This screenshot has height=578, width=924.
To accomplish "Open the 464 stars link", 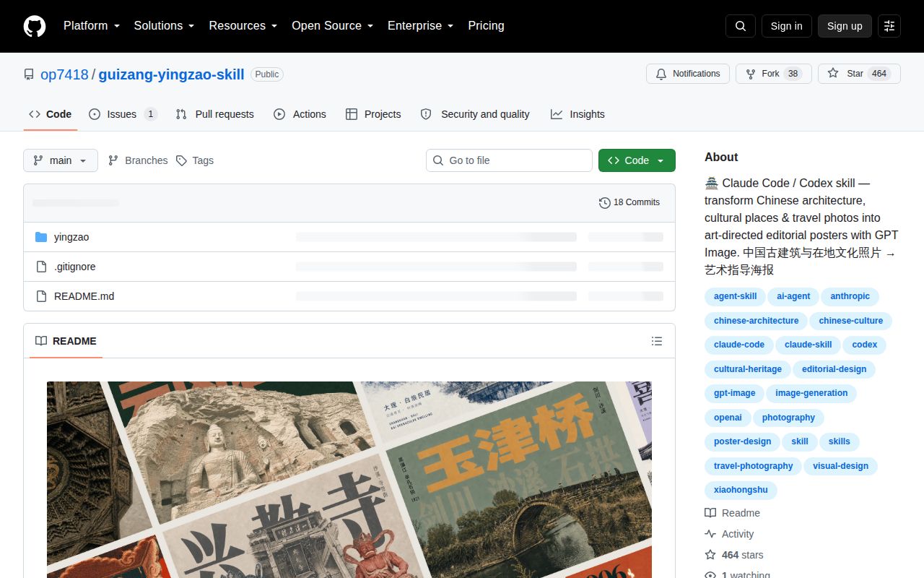I will pyautogui.click(x=734, y=555).
